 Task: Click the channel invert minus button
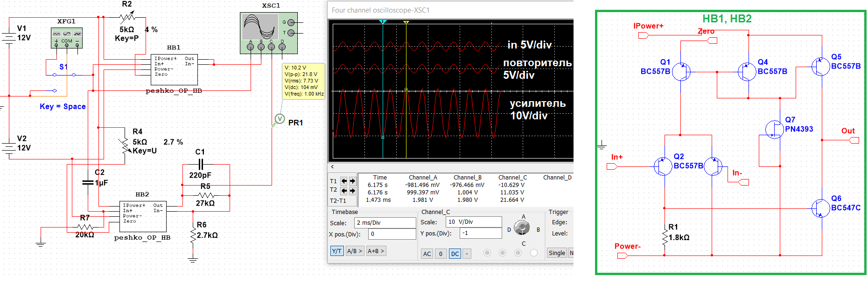(x=467, y=254)
